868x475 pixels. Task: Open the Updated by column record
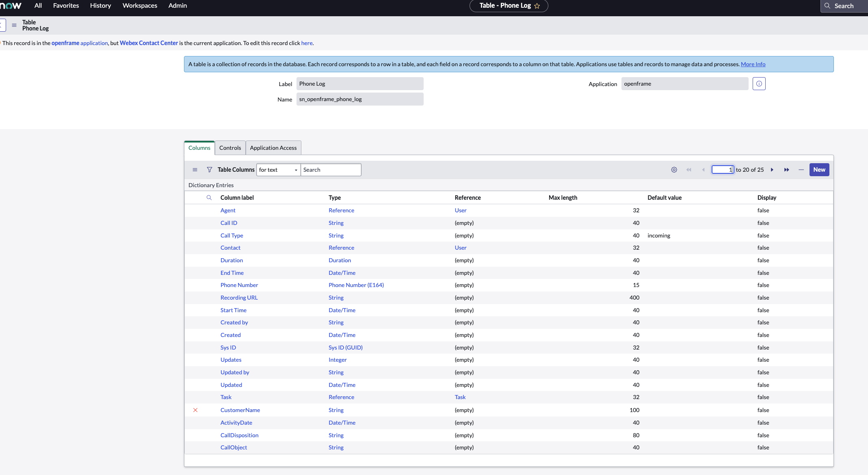pos(235,372)
